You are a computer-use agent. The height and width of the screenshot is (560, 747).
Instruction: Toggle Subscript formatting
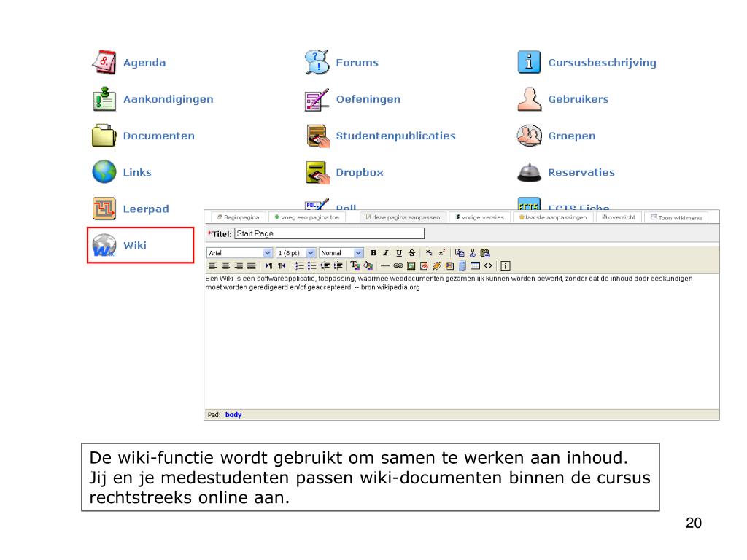pyautogui.click(x=429, y=253)
